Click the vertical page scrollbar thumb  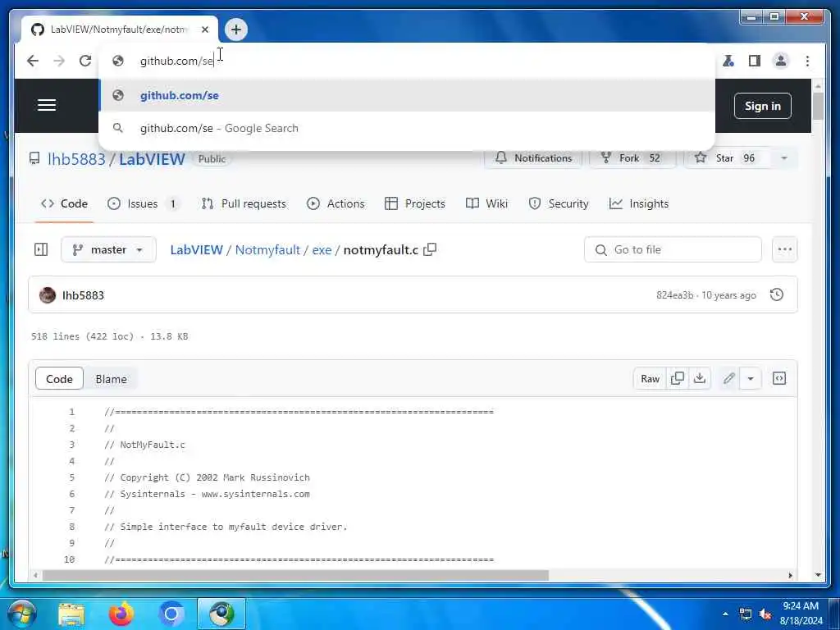tap(818, 106)
